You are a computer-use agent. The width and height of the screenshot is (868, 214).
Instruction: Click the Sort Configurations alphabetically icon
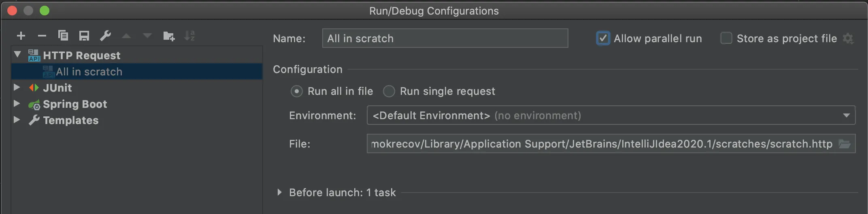[189, 36]
